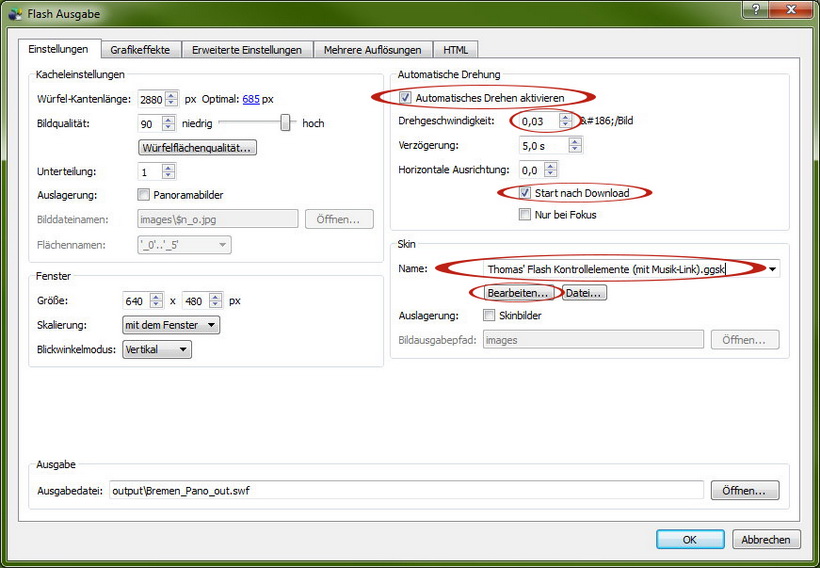Adjust the Bildqualität slider handle
The height and width of the screenshot is (568, 820).
tap(286, 123)
